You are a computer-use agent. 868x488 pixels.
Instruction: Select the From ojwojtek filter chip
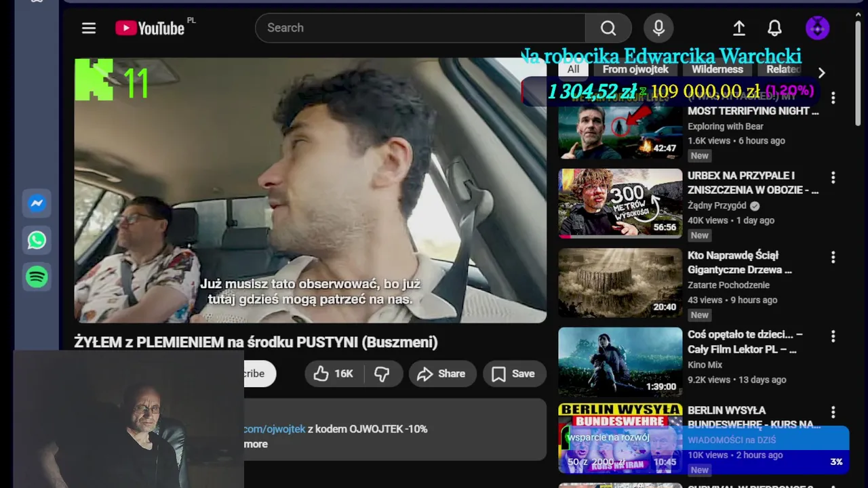[x=635, y=69]
